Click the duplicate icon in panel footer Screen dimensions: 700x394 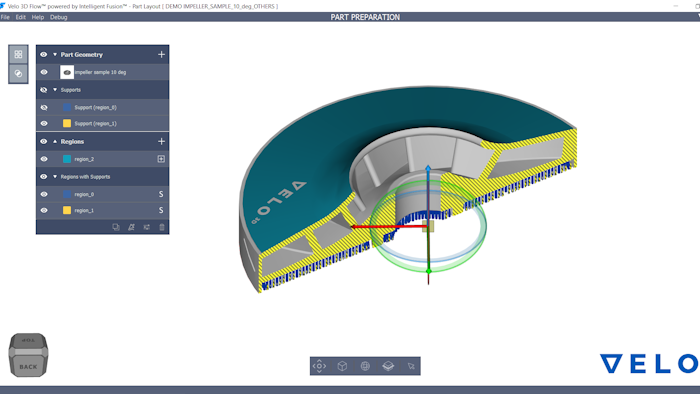click(x=116, y=227)
